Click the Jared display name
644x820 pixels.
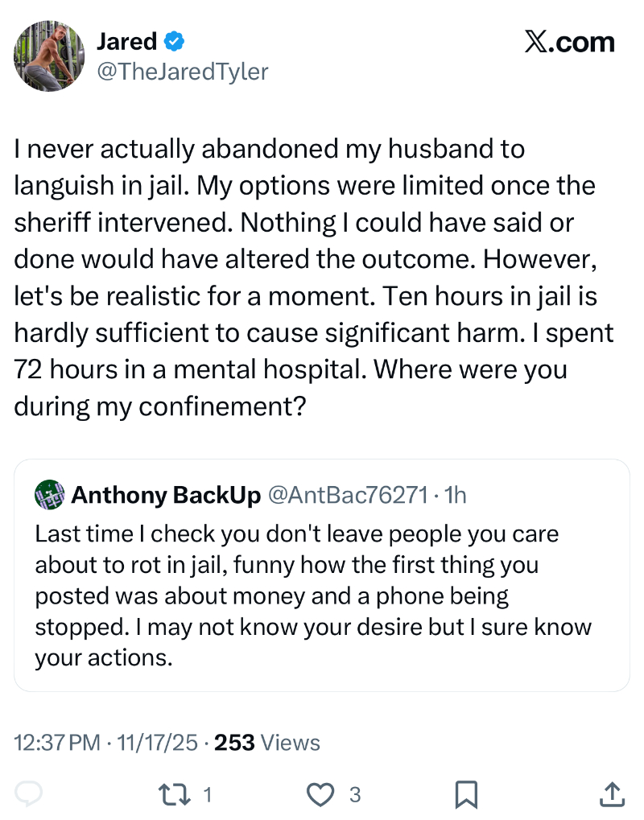pyautogui.click(x=126, y=41)
